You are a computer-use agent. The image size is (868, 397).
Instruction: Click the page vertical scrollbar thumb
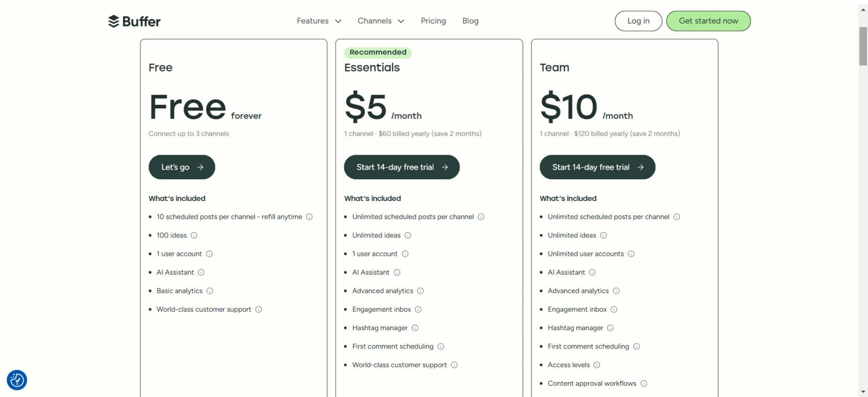point(863,46)
